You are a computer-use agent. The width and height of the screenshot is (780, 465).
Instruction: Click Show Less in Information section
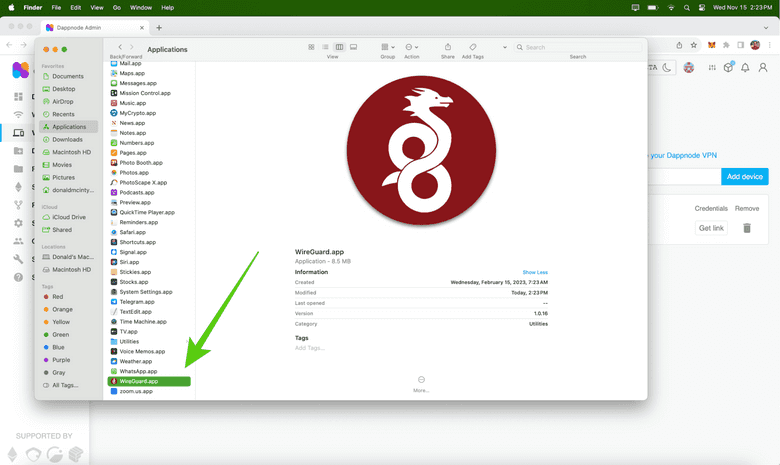pos(535,272)
